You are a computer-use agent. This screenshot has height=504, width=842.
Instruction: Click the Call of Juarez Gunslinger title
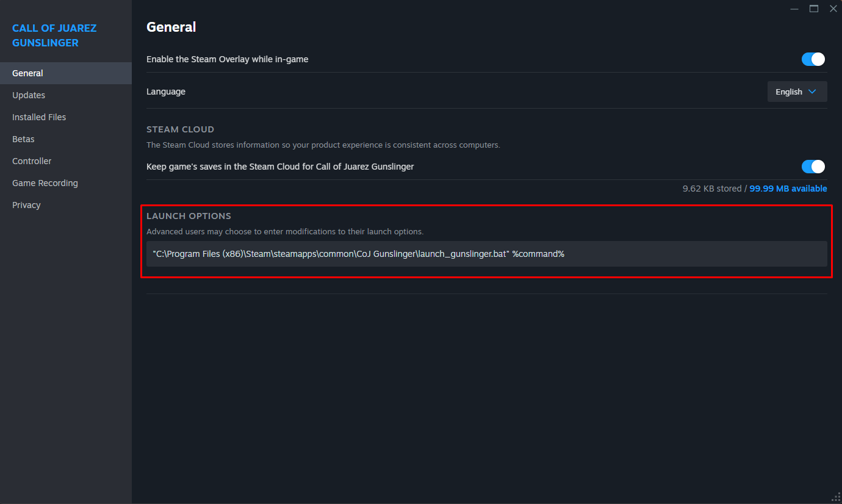(x=54, y=35)
